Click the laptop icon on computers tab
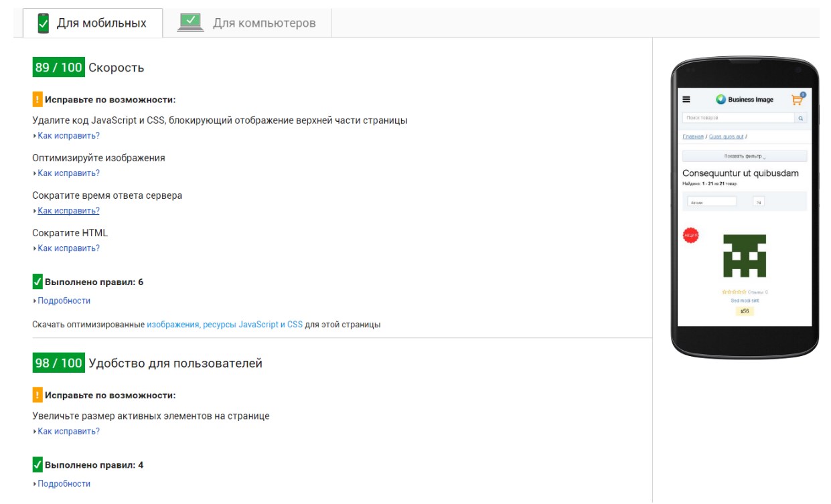Screen dimensions: 831x504 click(190, 23)
